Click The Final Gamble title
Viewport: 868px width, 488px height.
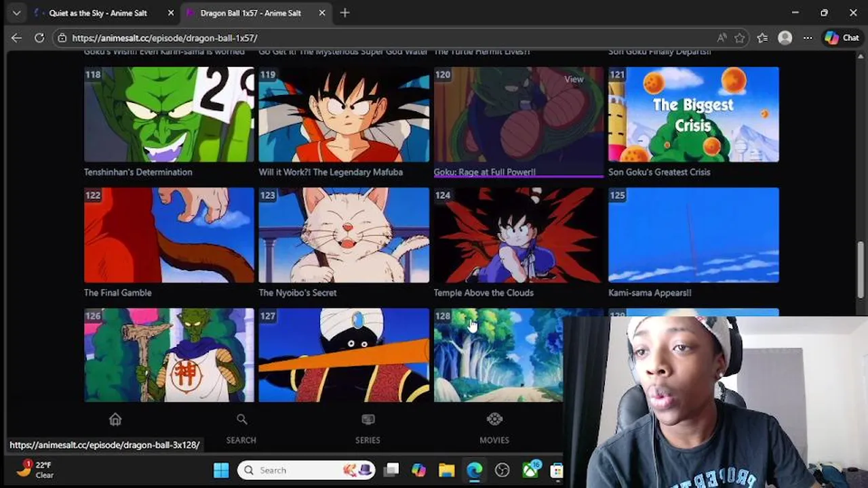pos(117,293)
